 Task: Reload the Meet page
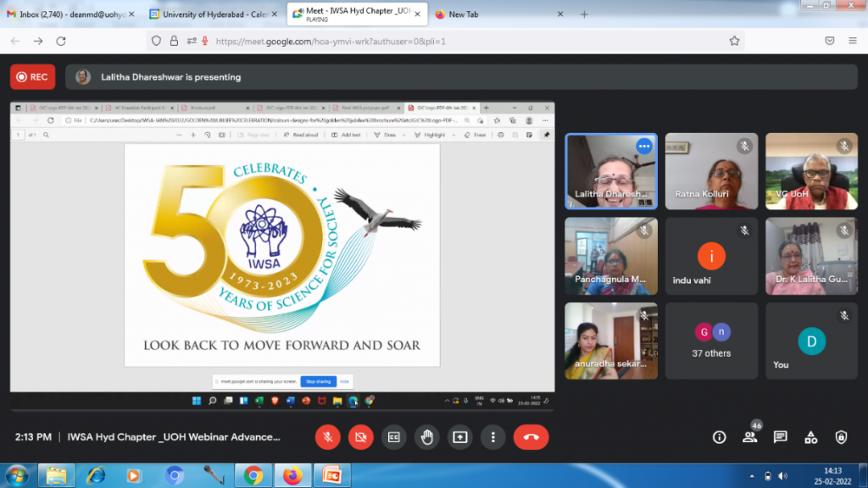[61, 41]
